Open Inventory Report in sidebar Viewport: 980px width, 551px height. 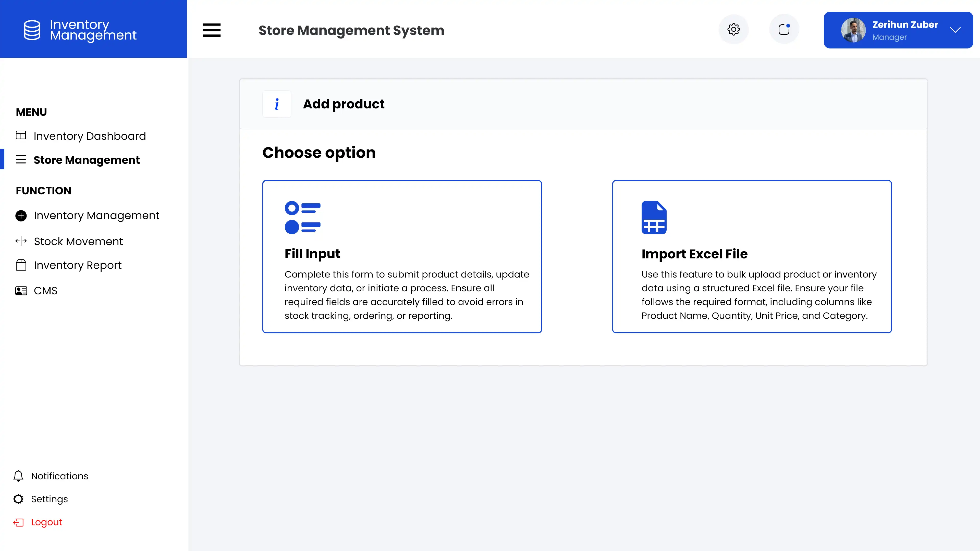(x=78, y=265)
